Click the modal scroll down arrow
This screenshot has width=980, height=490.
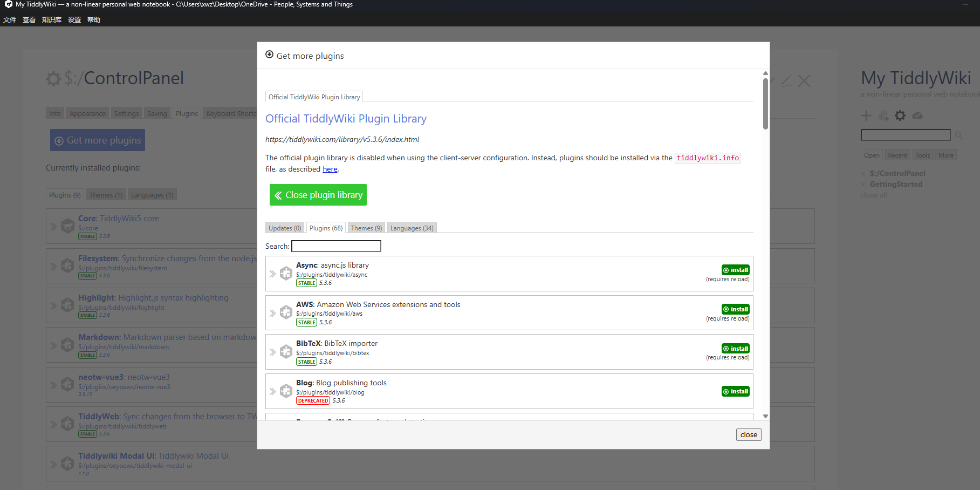click(765, 416)
